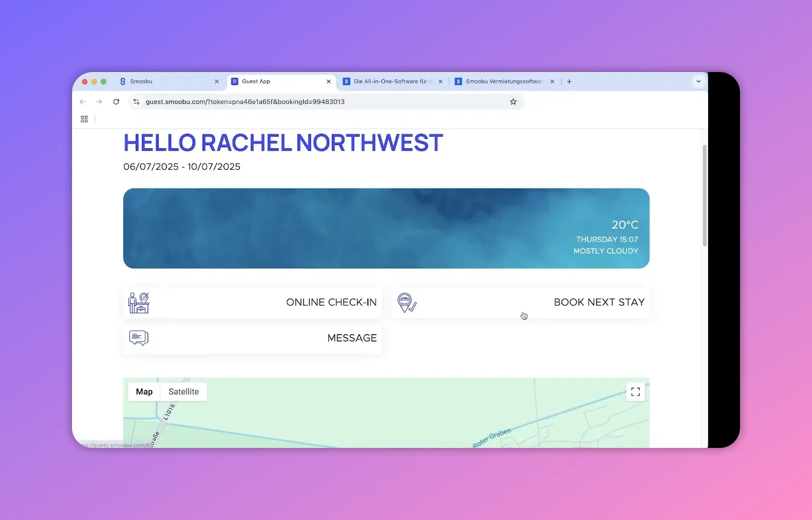The height and width of the screenshot is (520, 812).
Task: Select the Map view toggle
Action: click(x=144, y=392)
